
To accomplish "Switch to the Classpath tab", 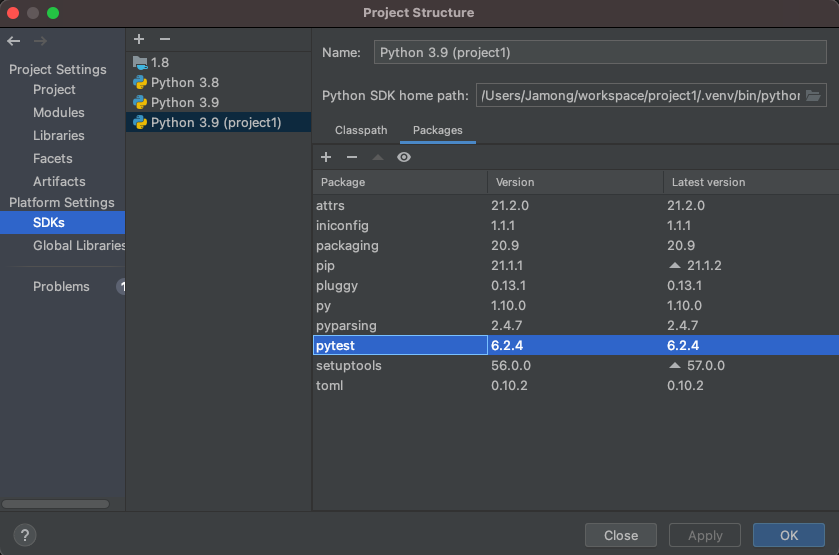I will coord(361,130).
